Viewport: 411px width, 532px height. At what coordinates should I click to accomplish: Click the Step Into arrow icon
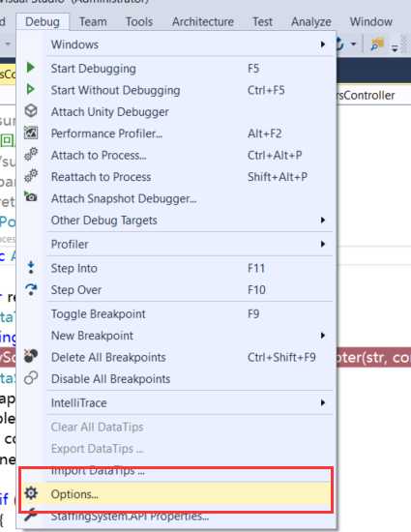(x=31, y=267)
